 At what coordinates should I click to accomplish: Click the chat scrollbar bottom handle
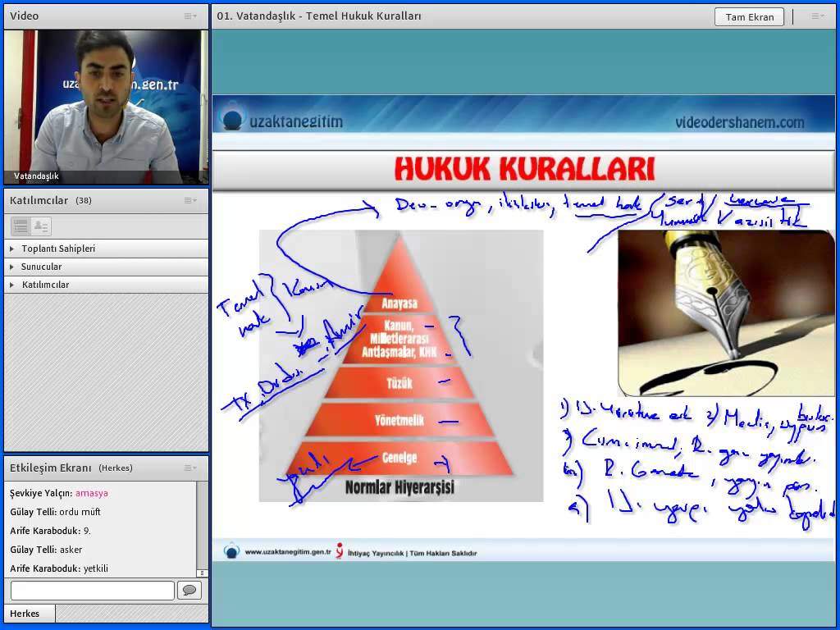point(202,572)
